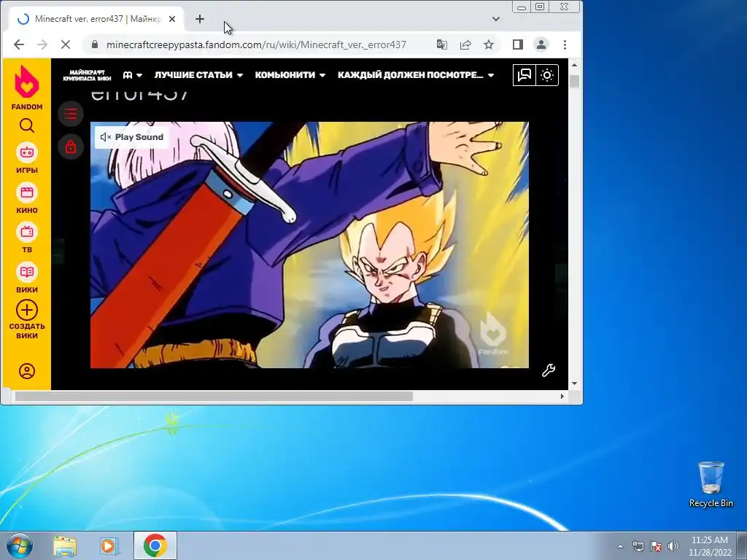Click vertical scrollbar down arrow
This screenshot has height=560, width=747.
click(575, 384)
